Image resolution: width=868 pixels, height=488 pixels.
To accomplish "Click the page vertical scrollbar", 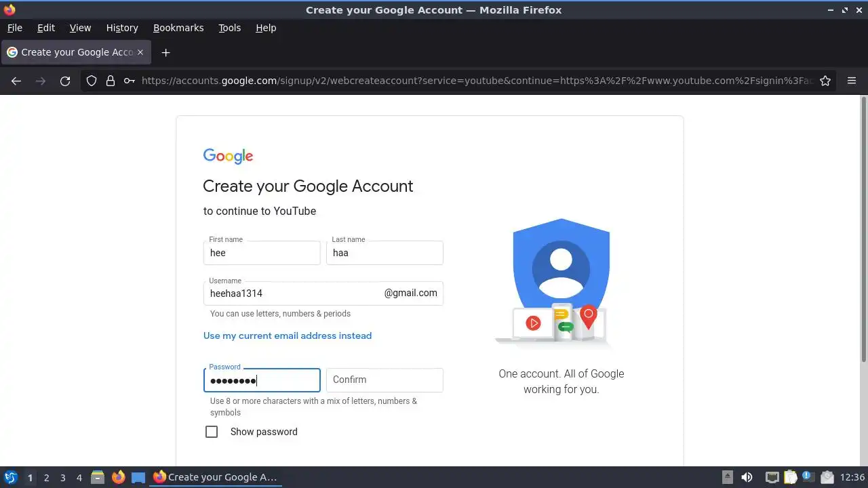I will coord(864,229).
